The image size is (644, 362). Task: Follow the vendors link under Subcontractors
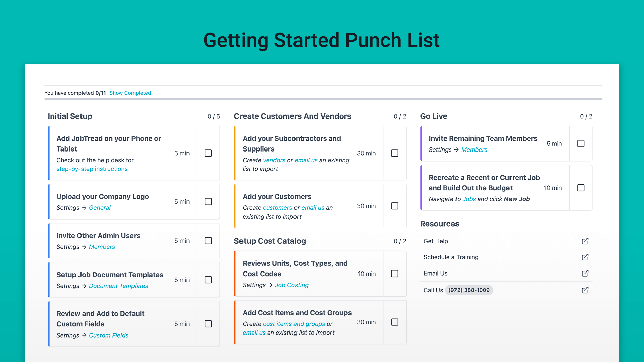pyautogui.click(x=274, y=160)
